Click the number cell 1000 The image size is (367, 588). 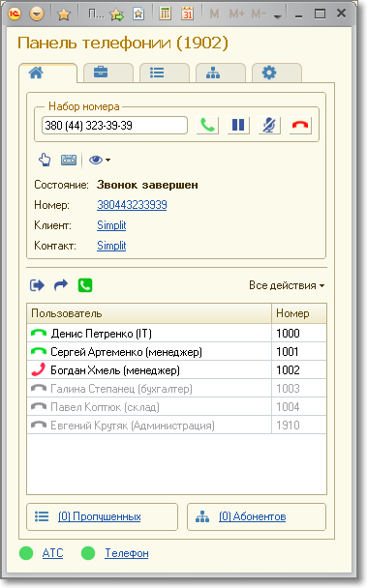(x=299, y=333)
